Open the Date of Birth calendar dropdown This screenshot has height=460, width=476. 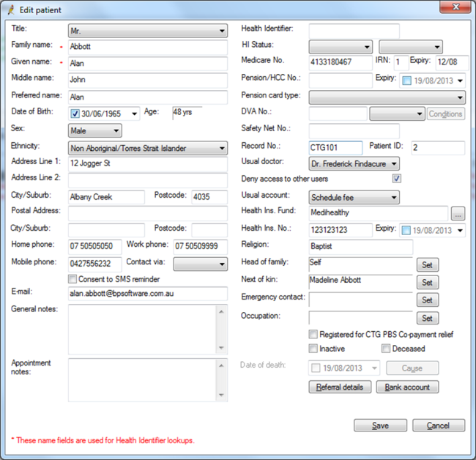coord(134,114)
